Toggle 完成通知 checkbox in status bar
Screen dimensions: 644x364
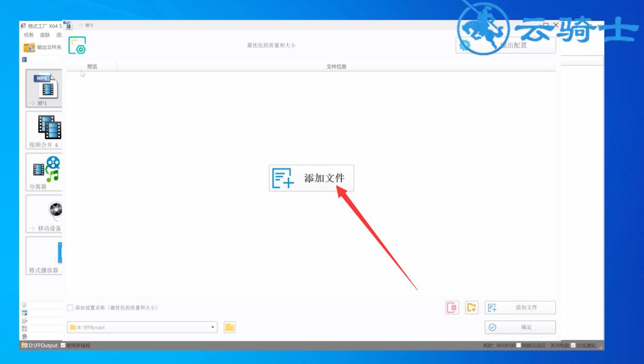(573, 345)
